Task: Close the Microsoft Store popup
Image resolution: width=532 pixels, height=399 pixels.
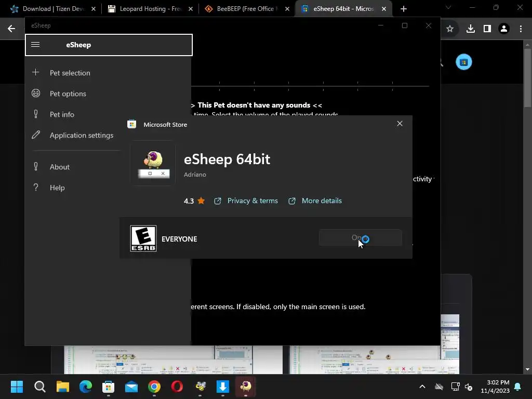Action: point(400,124)
